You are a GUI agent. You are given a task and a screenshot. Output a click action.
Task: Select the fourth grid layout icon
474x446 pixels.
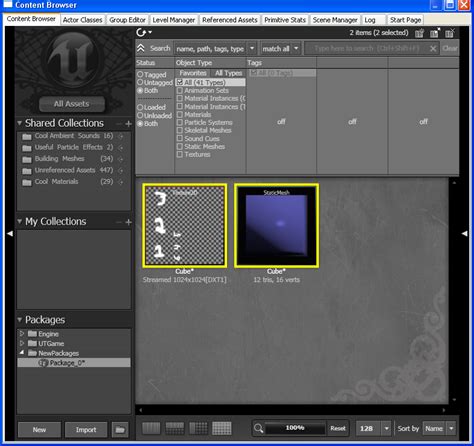coord(222,428)
